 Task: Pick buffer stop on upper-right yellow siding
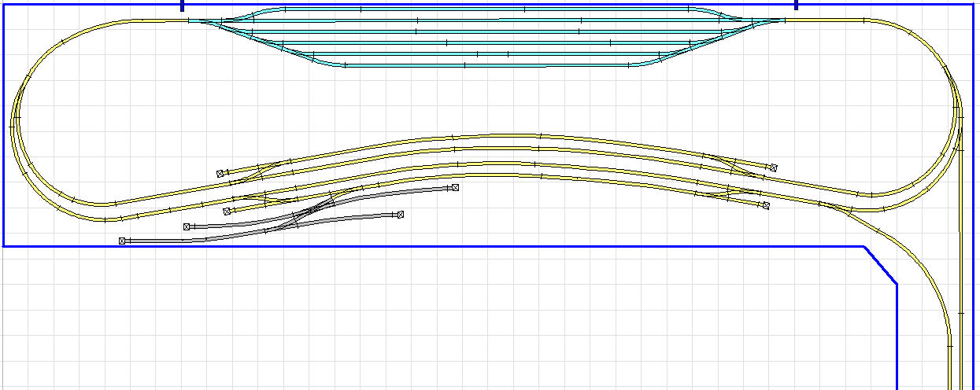[x=774, y=167]
